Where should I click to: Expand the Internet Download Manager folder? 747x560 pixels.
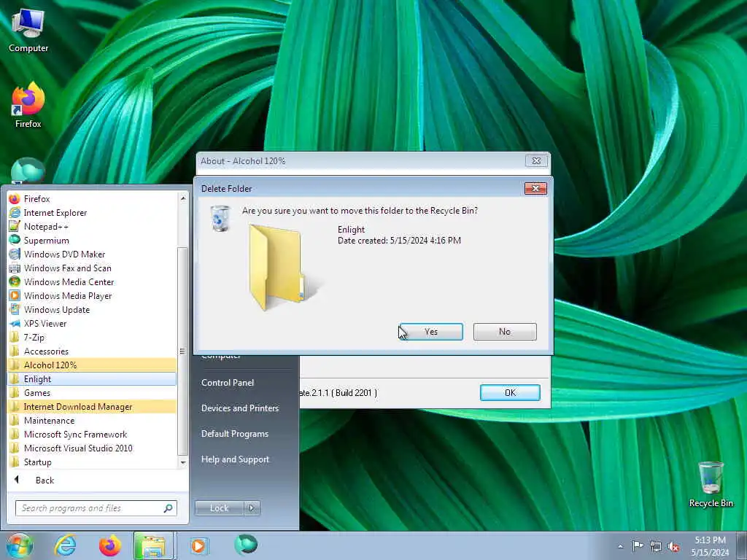click(x=93, y=407)
